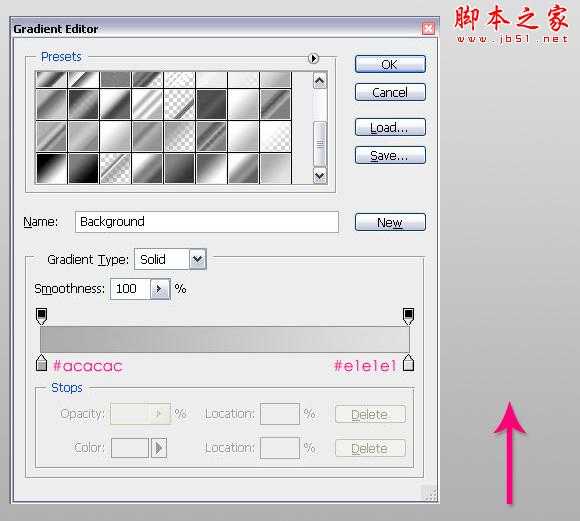Open the Presets flyout menu arrow
Screen dimensions: 580x521
pyautogui.click(x=313, y=58)
